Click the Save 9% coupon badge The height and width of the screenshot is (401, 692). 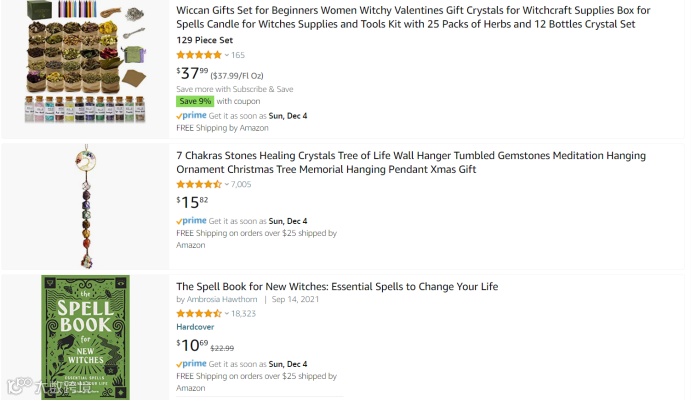coord(194,101)
